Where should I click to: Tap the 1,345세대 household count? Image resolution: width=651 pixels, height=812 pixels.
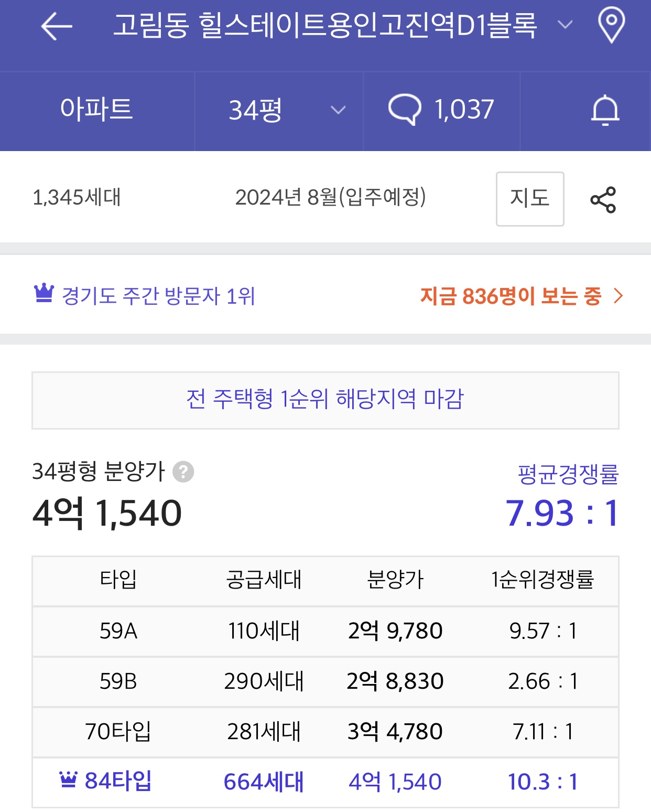pos(77,198)
